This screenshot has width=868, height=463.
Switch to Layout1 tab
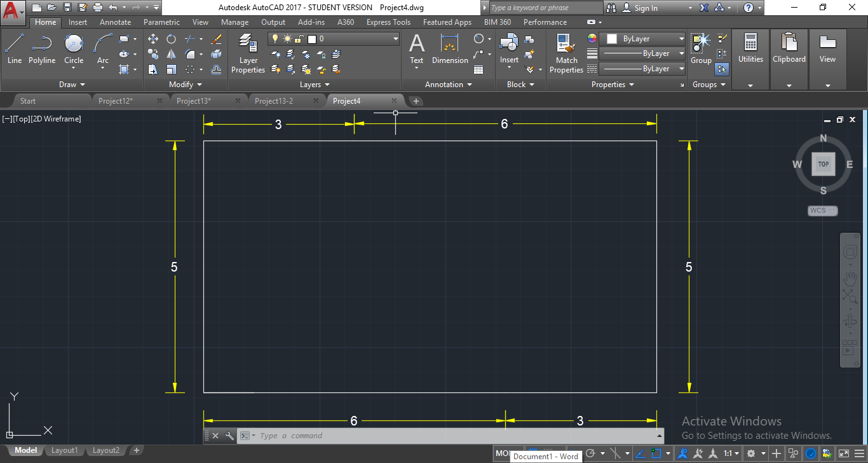tap(64, 450)
